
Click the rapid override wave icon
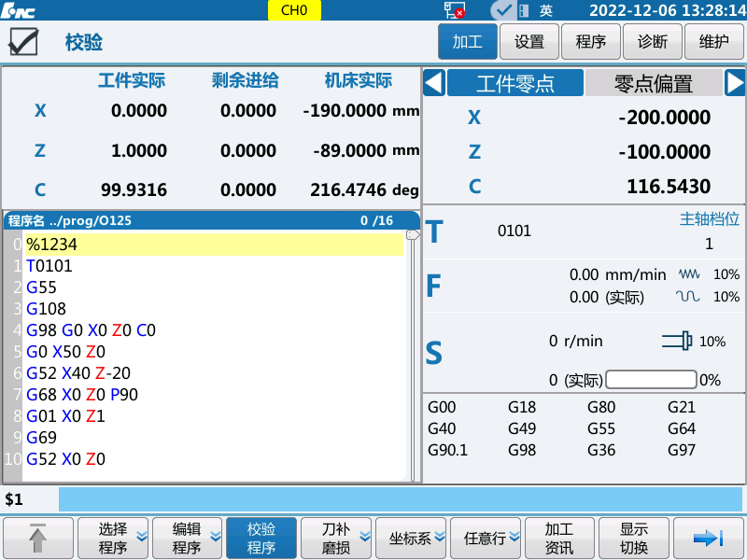(688, 297)
